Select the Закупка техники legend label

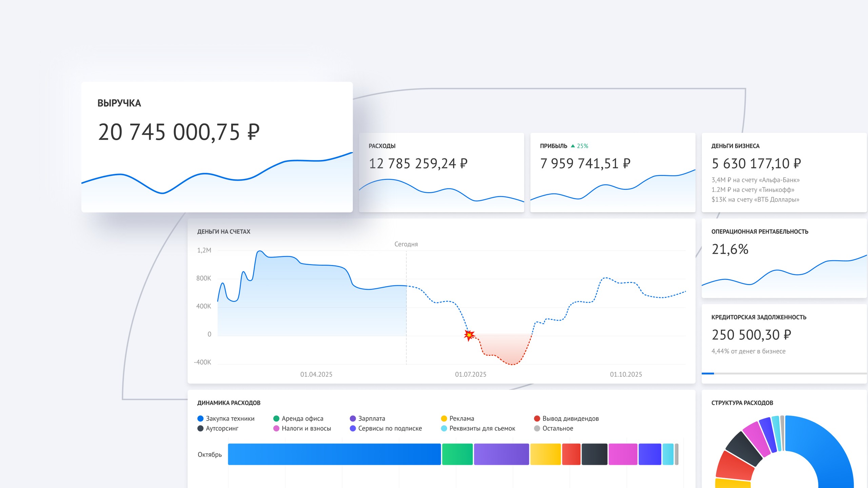tap(230, 419)
